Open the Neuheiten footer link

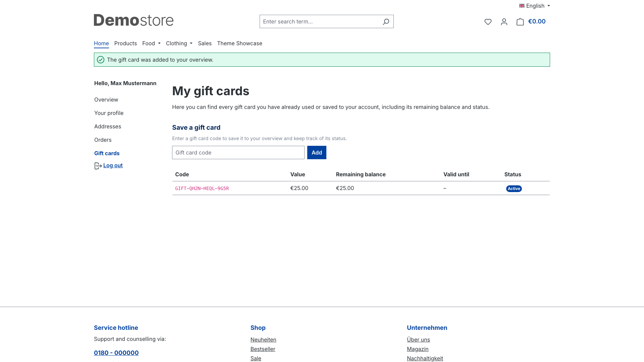263,340
